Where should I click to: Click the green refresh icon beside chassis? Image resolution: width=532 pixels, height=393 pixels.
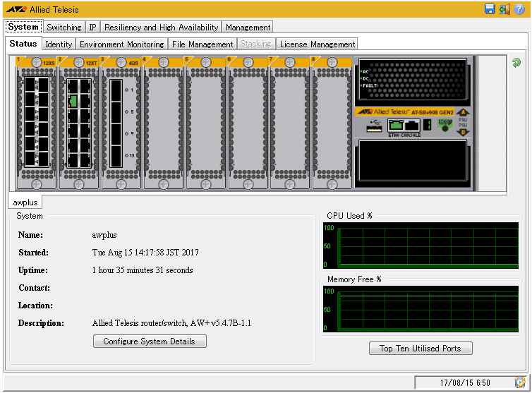pos(516,63)
